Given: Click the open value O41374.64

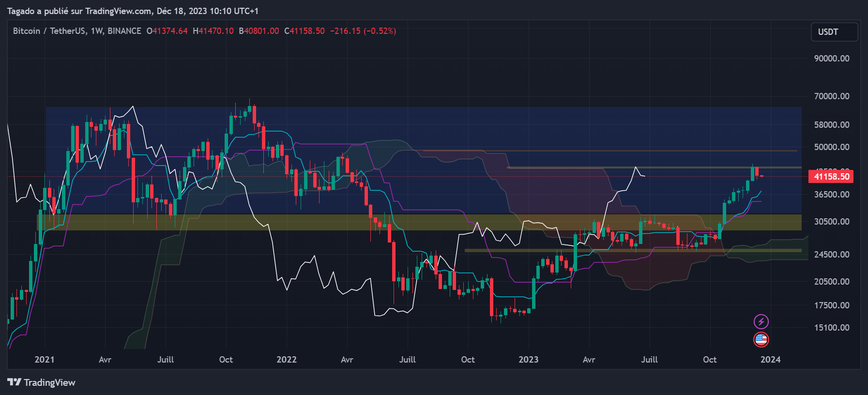Looking at the screenshot, I should pyautogui.click(x=167, y=31).
